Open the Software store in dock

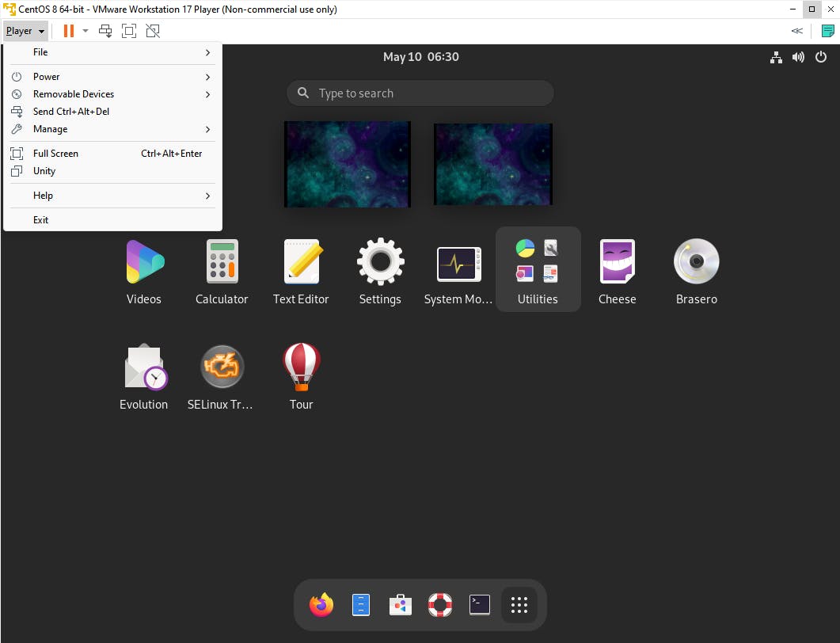pos(400,605)
